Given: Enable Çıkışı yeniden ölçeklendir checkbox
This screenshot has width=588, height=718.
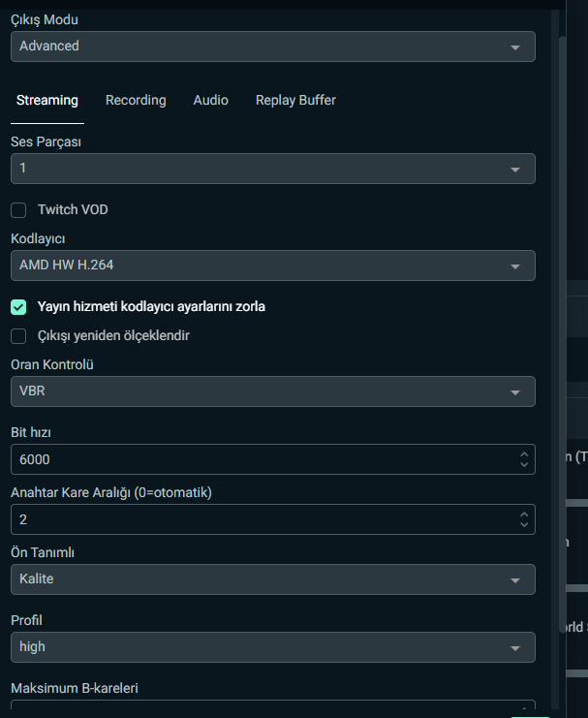Looking at the screenshot, I should pos(18,336).
